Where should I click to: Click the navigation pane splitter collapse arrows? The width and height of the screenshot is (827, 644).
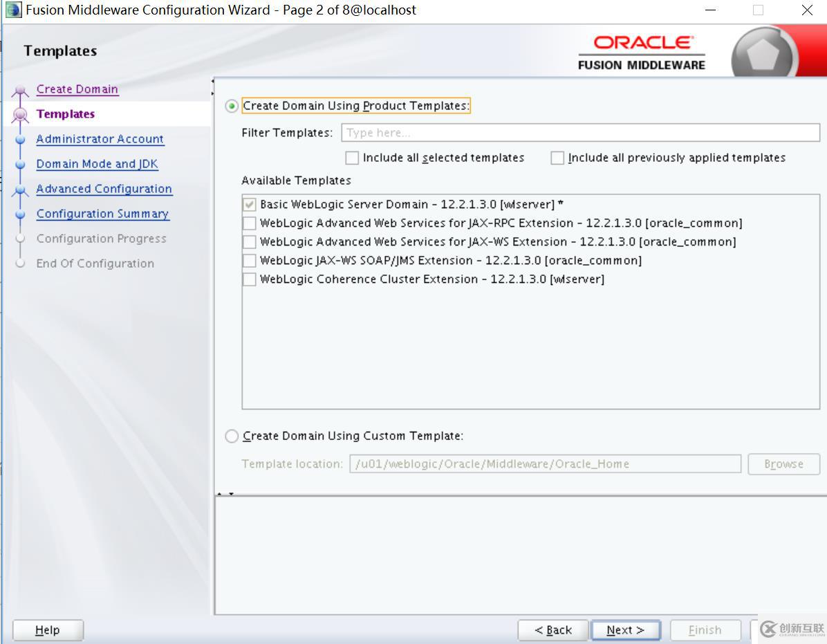212,88
